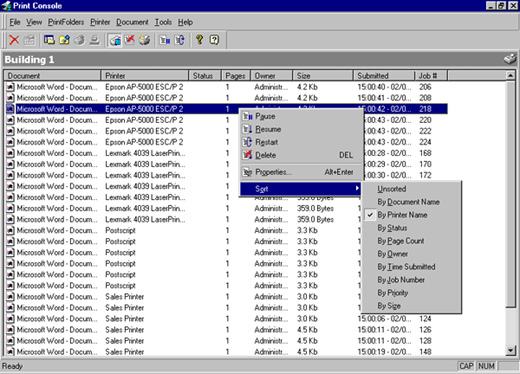Image resolution: width=520 pixels, height=374 pixels.
Task: Select the job 206 document row
Action: [227, 87]
